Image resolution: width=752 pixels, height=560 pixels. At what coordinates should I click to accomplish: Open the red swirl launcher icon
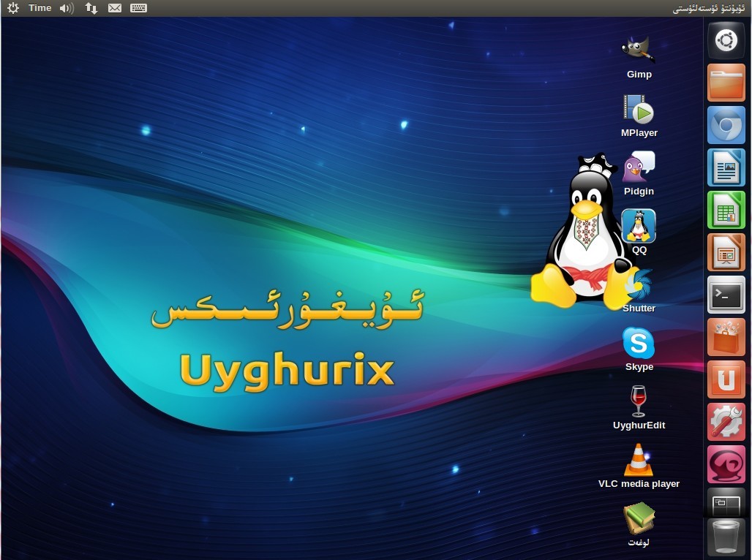[726, 464]
